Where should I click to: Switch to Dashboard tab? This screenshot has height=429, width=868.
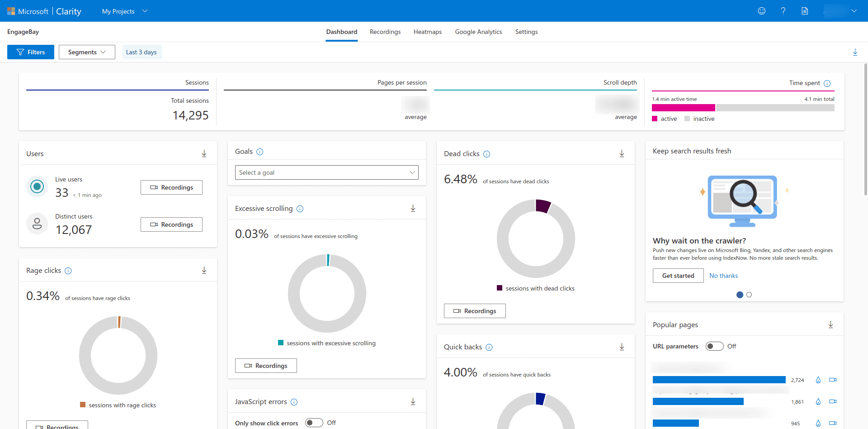[342, 32]
